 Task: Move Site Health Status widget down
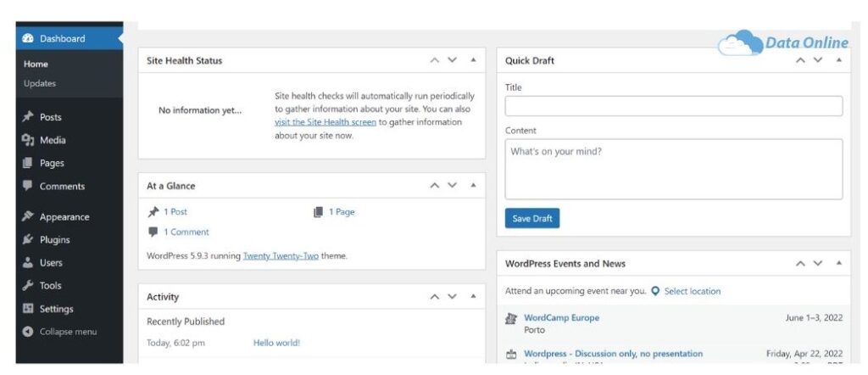coord(453,60)
